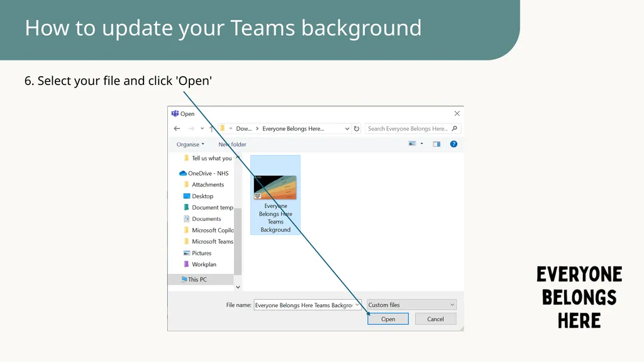Screen dimensions: 644x362
Task: Open the Custom files type dropdown
Action: point(411,305)
